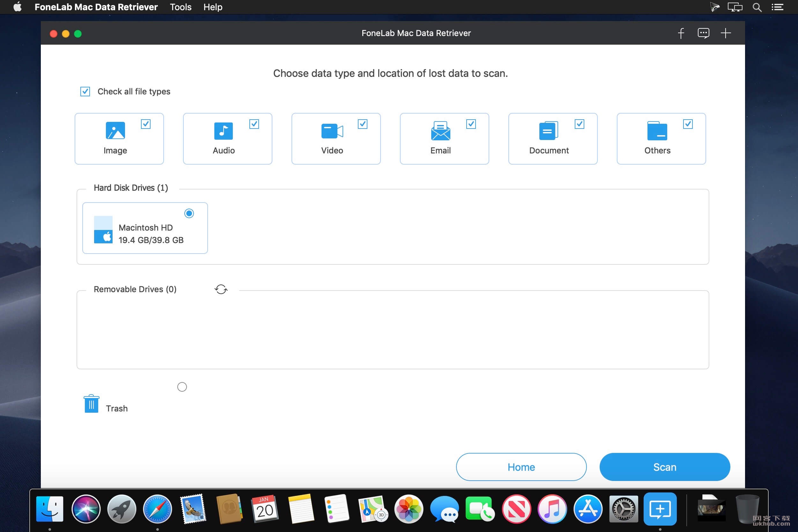Image resolution: width=798 pixels, height=532 pixels.
Task: Open Contacts book icon in Dock
Action: [229, 509]
